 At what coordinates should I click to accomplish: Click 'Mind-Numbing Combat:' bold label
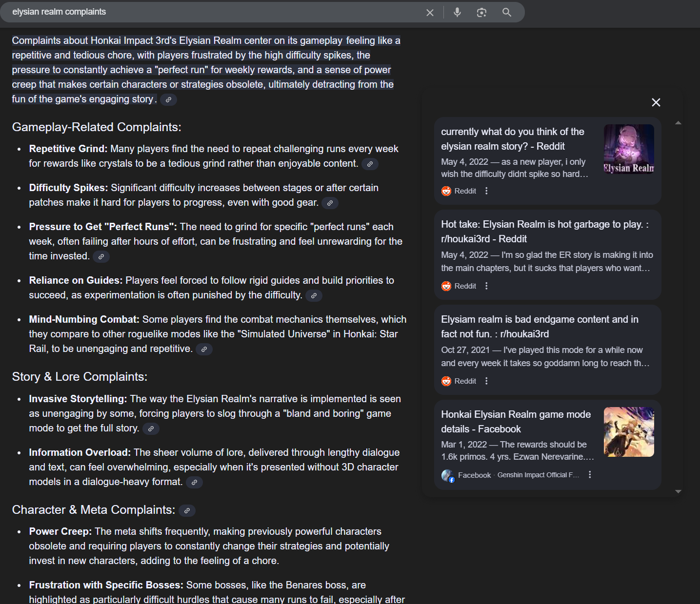pos(84,319)
